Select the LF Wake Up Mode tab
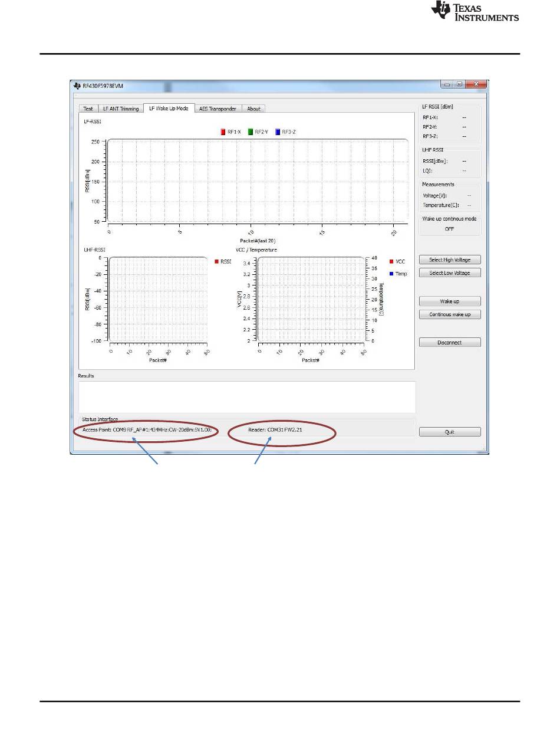This screenshot has width=560, height=732. (x=169, y=109)
